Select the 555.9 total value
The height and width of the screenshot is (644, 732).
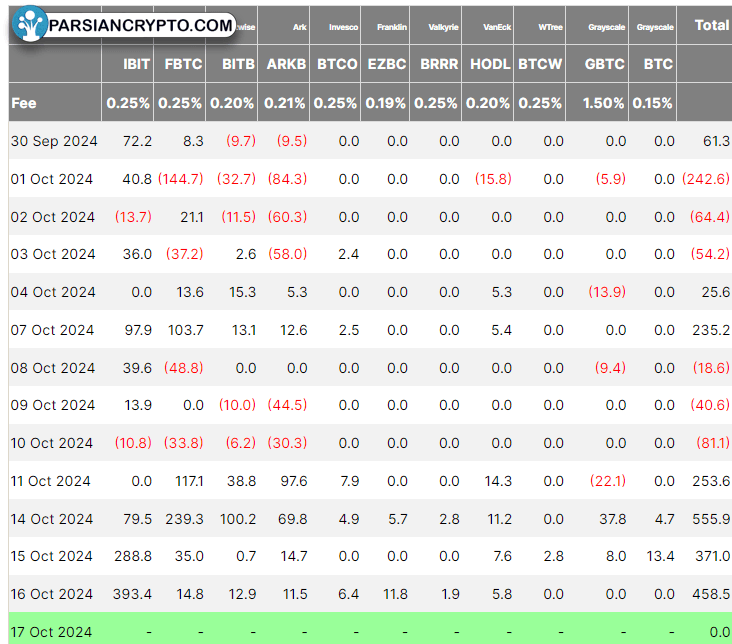click(x=711, y=519)
